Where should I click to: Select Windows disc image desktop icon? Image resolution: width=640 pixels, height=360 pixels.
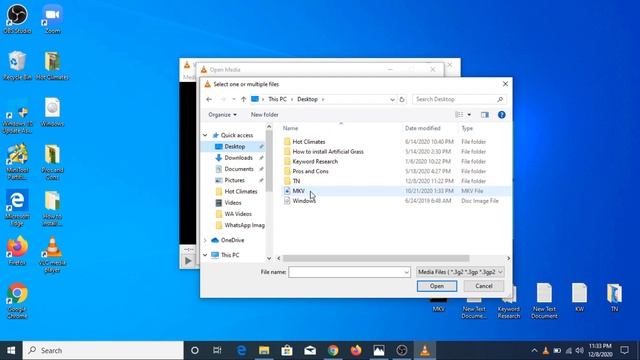52,112
